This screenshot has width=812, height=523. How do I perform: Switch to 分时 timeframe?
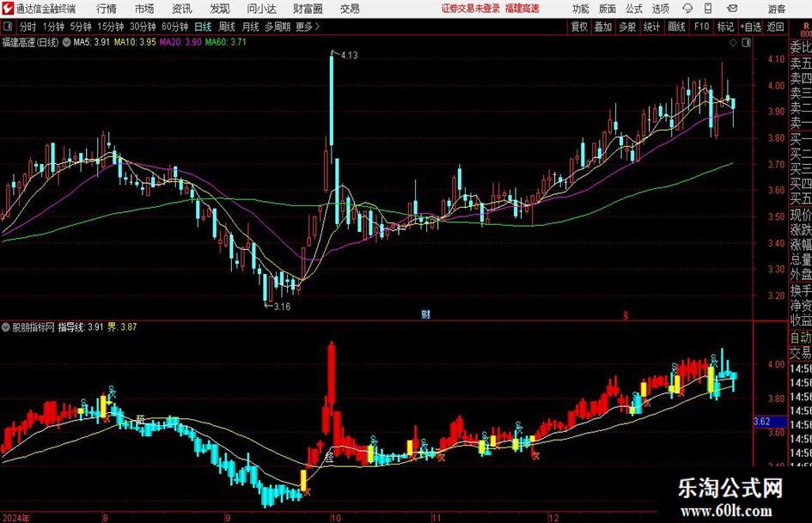pyautogui.click(x=28, y=27)
